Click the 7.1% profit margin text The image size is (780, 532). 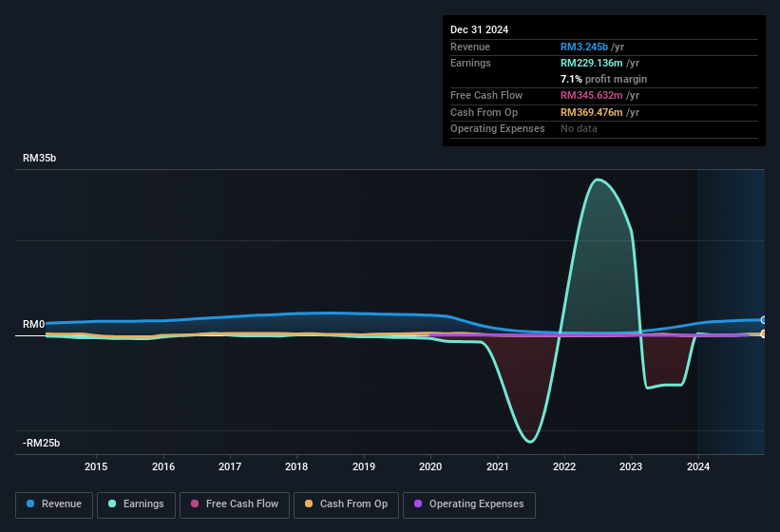[x=603, y=79]
